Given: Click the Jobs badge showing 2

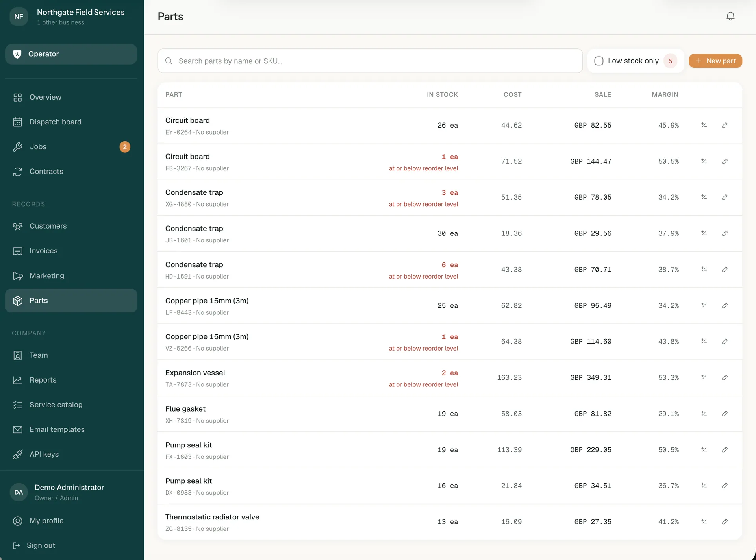Looking at the screenshot, I should click(x=125, y=147).
